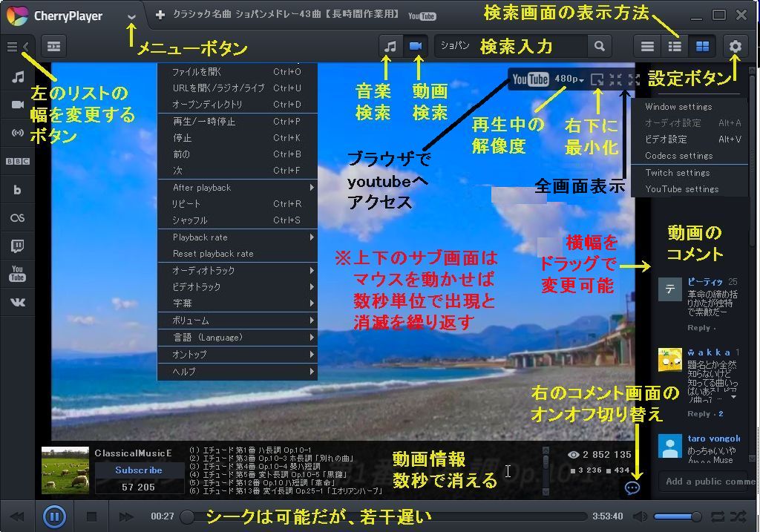760x532 pixels.
Task: Click the magnifier search button
Action: click(x=600, y=47)
